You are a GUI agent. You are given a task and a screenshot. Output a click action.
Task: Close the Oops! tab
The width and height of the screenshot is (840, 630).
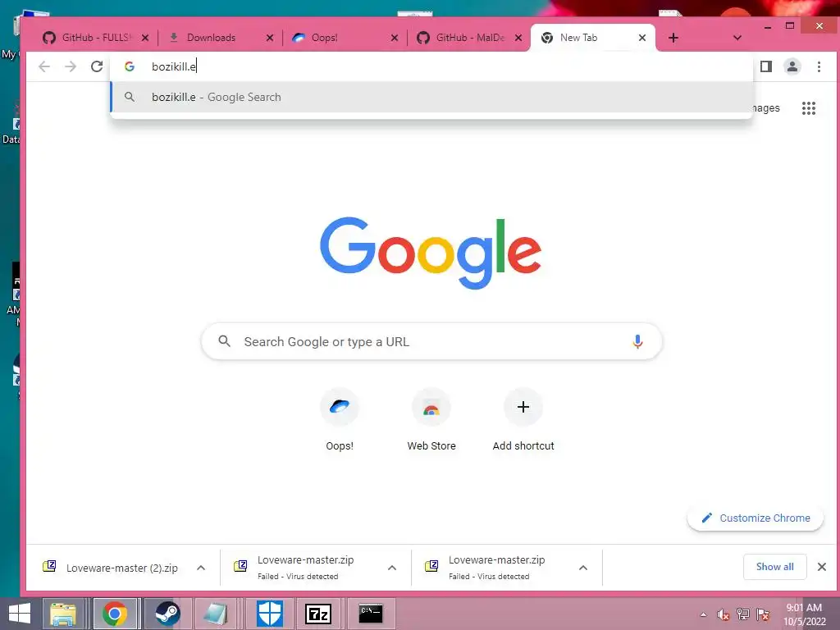[x=395, y=38]
